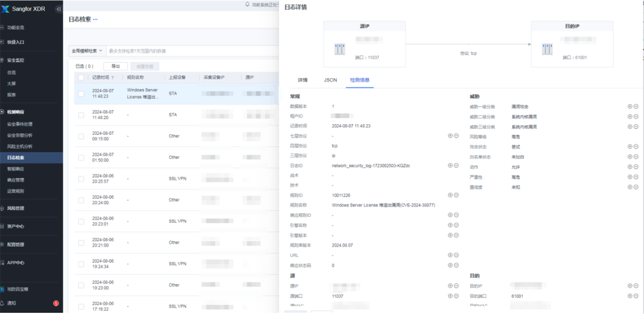Exclude 源端口 11037 using minus icon
Viewport: 644px width, 314px height.
[x=456, y=295]
